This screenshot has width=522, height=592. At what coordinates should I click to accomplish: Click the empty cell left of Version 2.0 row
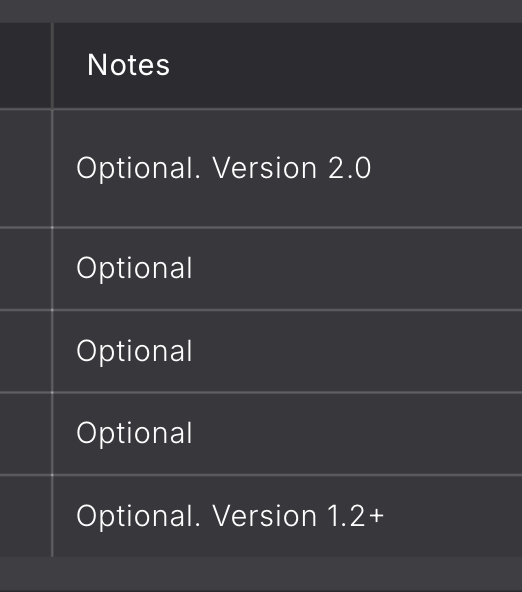(25, 168)
